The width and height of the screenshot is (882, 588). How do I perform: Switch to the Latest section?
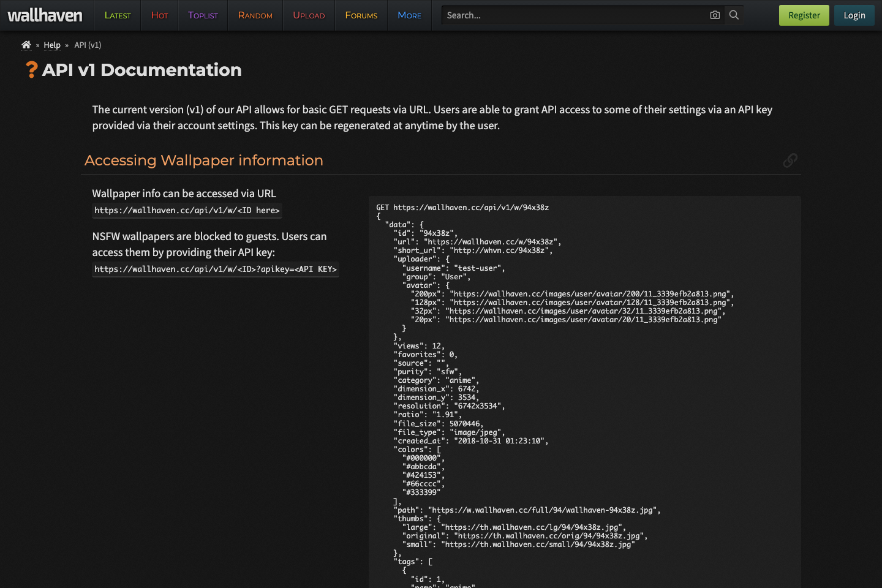click(117, 15)
